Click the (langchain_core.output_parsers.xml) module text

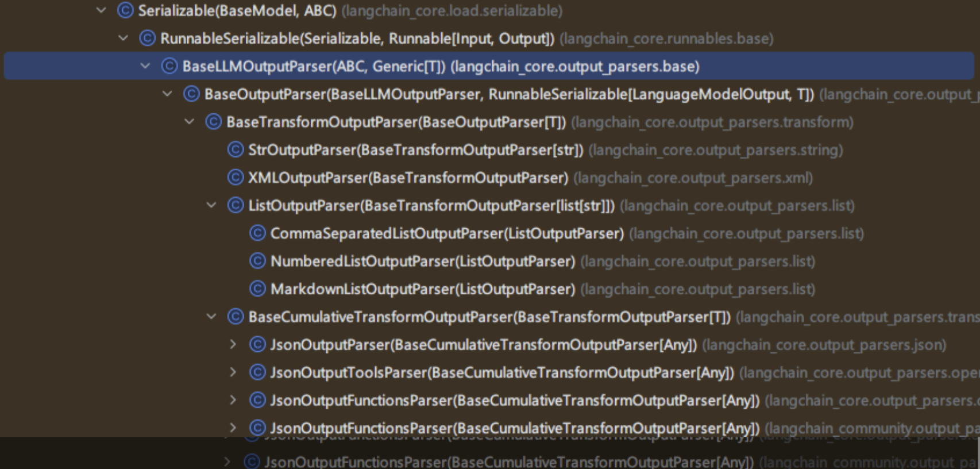coord(693,178)
